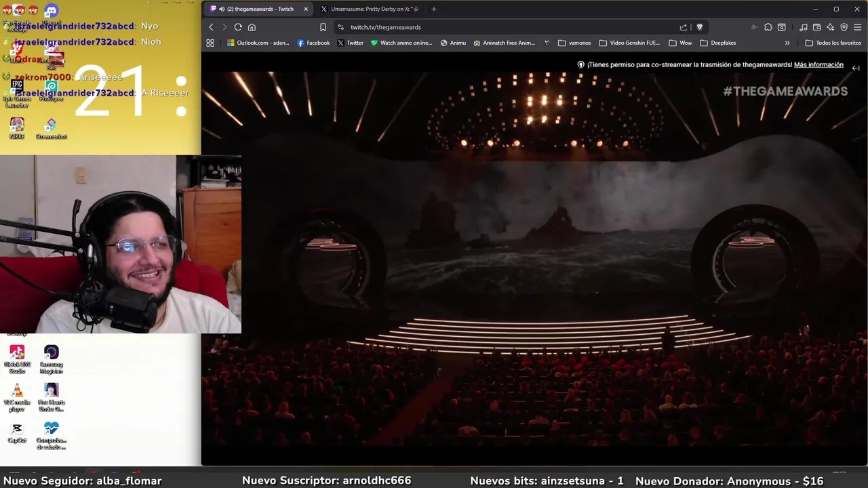Image resolution: width=868 pixels, height=488 pixels.
Task: Open the Five Hearts Under One Roof shortcut
Action: 51,398
